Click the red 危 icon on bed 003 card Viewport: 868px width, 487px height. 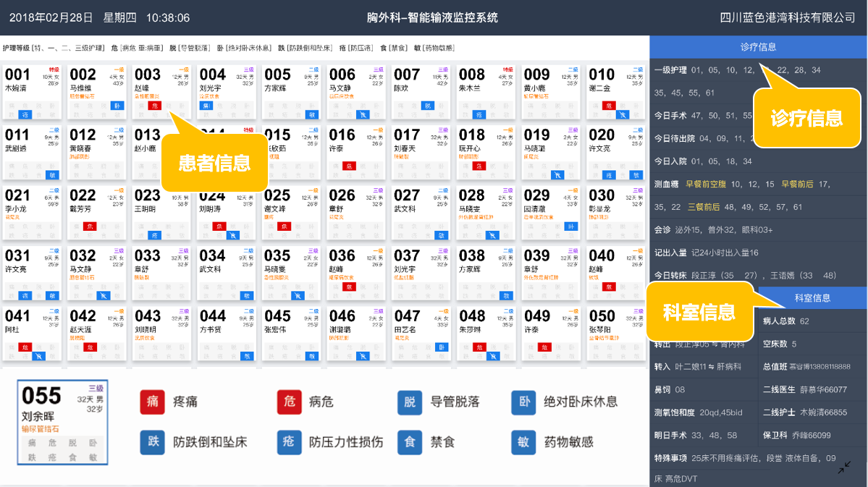pyautogui.click(x=155, y=106)
